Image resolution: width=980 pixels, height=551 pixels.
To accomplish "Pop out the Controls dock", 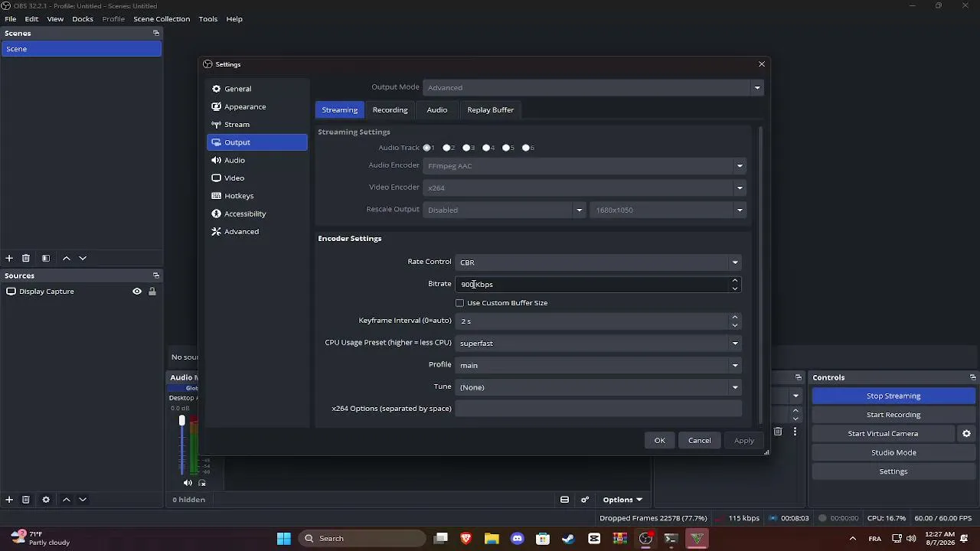I will [x=973, y=377].
